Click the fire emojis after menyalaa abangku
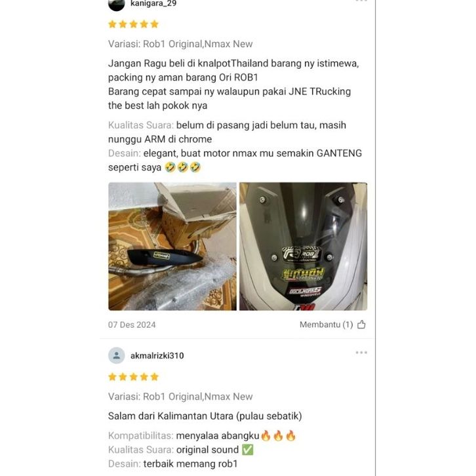The height and width of the screenshot is (476, 476). 278,435
